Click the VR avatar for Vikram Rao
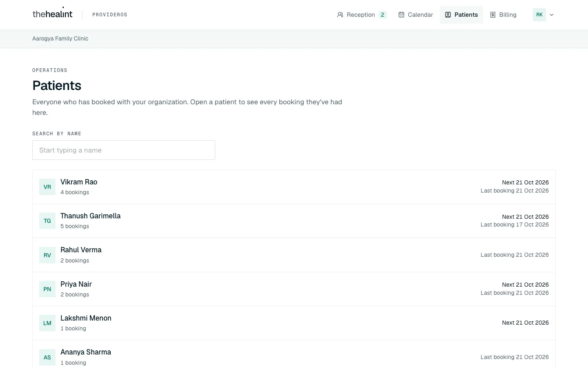This screenshot has height=368, width=588. tap(47, 187)
